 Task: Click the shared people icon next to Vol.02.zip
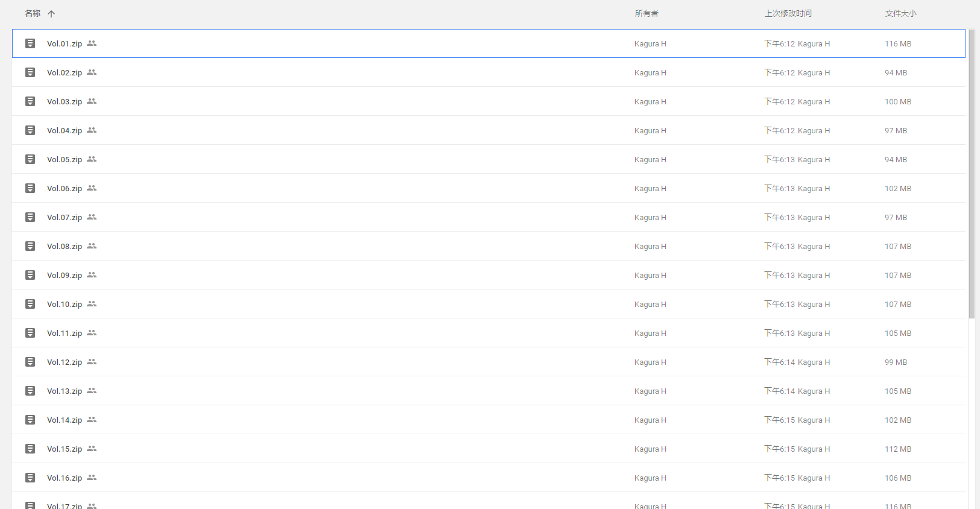[92, 72]
